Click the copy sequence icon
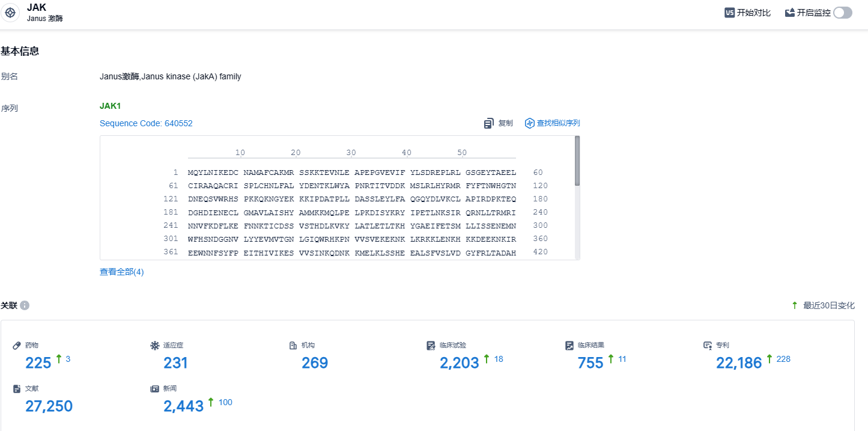Image resolution: width=868 pixels, height=431 pixels. pos(489,123)
